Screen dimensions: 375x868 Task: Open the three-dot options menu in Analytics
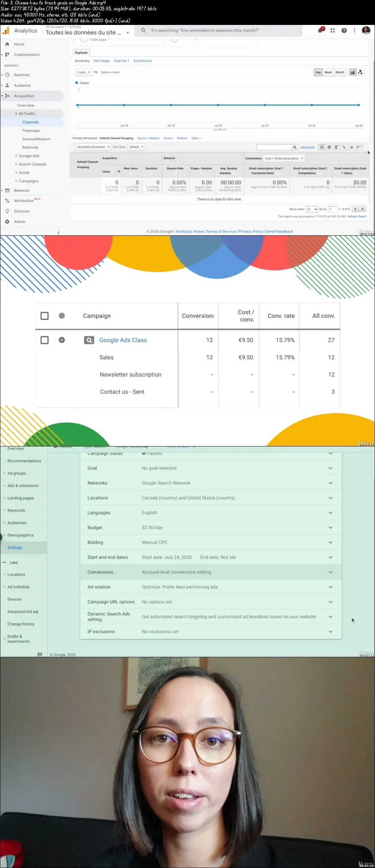[354, 30]
